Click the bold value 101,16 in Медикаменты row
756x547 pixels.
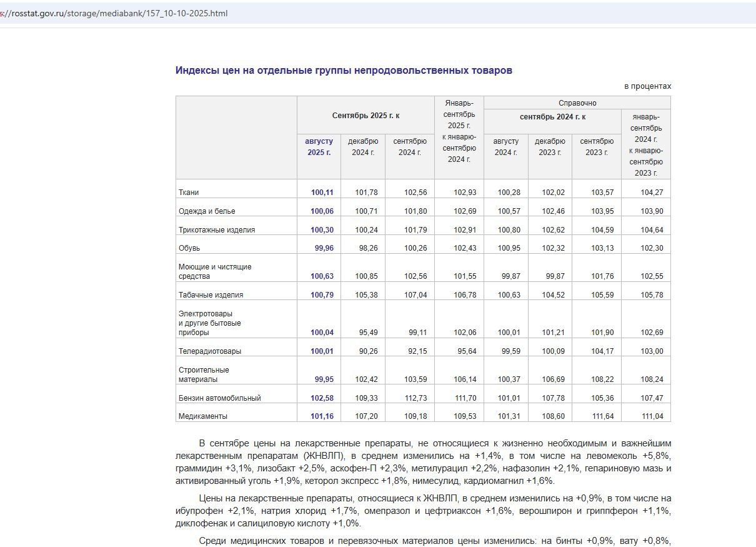(322, 416)
